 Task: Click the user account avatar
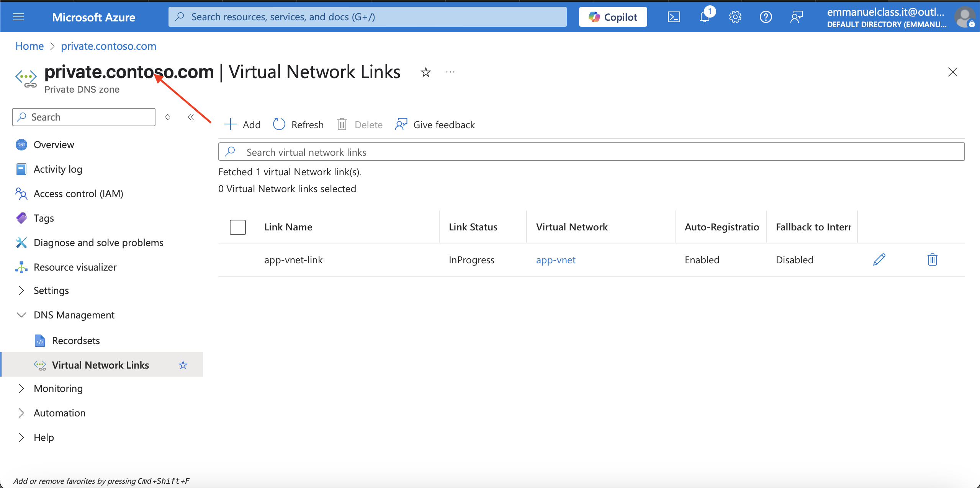coord(964,17)
